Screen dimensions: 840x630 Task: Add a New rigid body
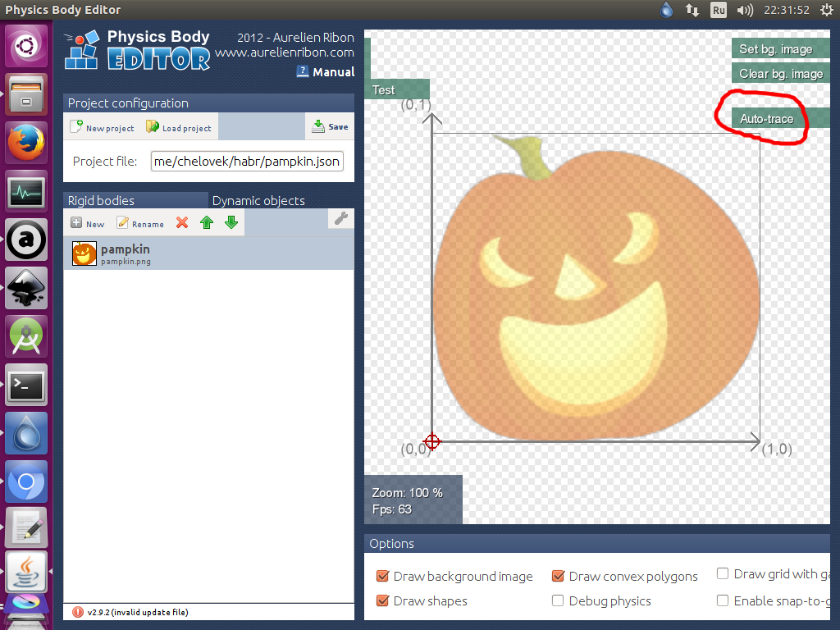(88, 223)
